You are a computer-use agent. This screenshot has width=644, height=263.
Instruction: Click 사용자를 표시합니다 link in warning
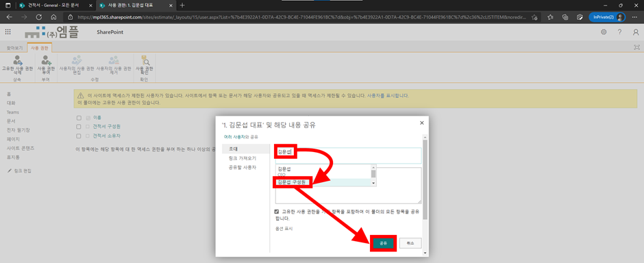(388, 96)
